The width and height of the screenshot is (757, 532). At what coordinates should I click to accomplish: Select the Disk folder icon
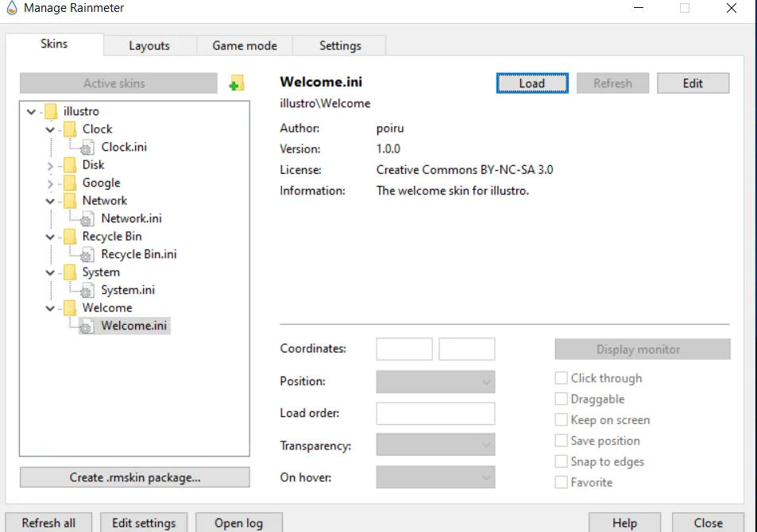coord(69,165)
